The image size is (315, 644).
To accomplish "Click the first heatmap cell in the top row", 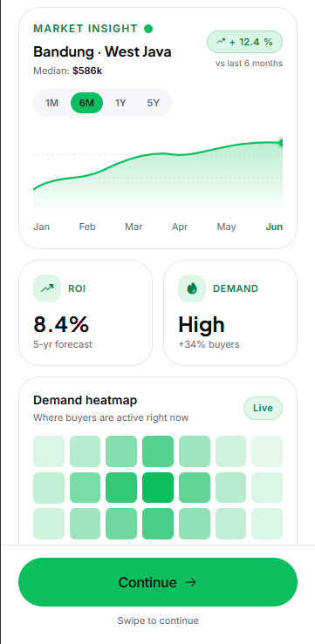I will 49,451.
